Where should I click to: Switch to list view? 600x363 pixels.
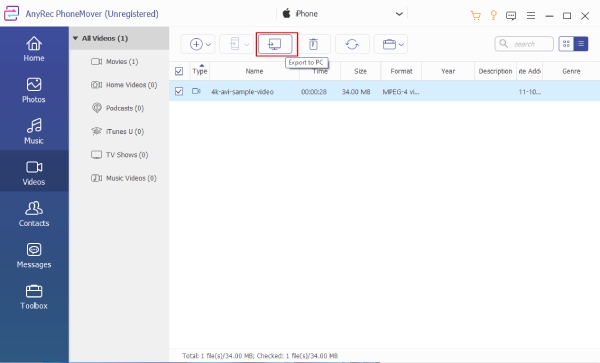pos(581,44)
